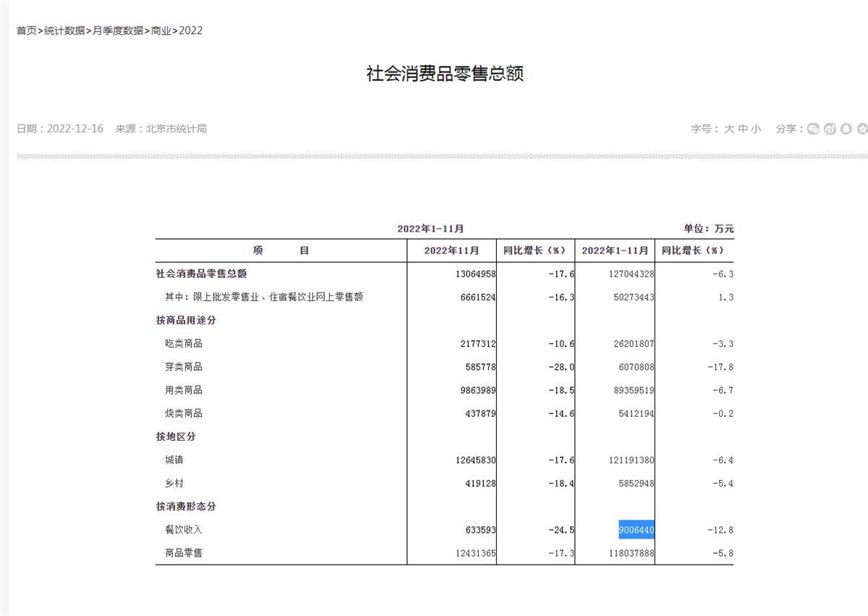Set font size to 大 (large)

coord(729,129)
